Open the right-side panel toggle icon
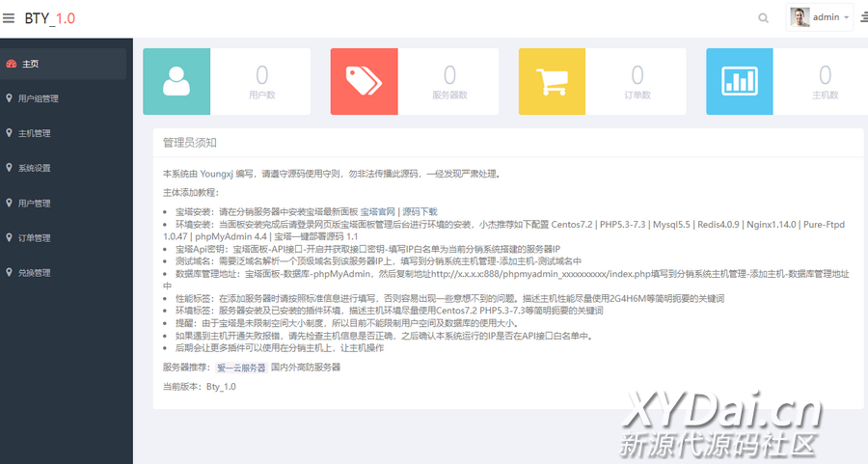 862,18
